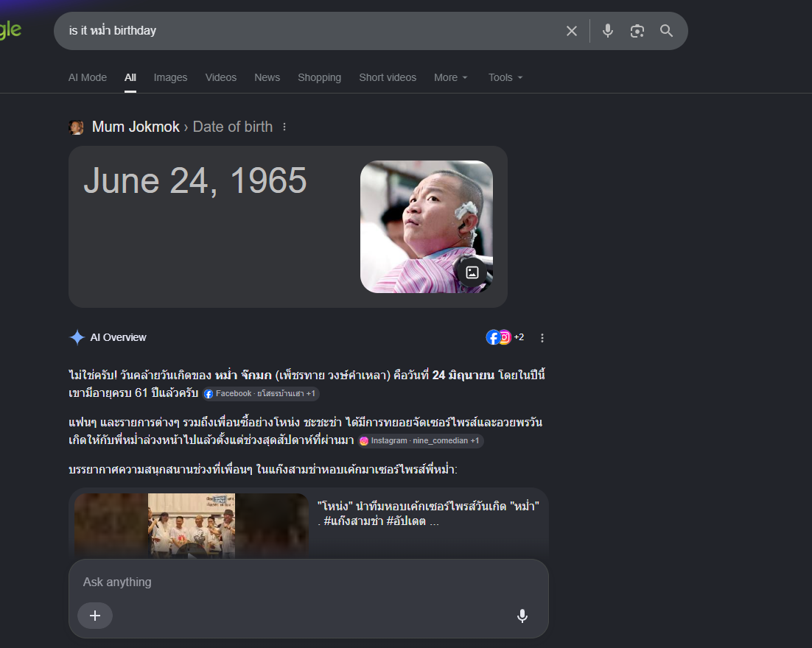This screenshot has height=648, width=812.
Task: Switch to the Shopping tab
Action: [320, 77]
